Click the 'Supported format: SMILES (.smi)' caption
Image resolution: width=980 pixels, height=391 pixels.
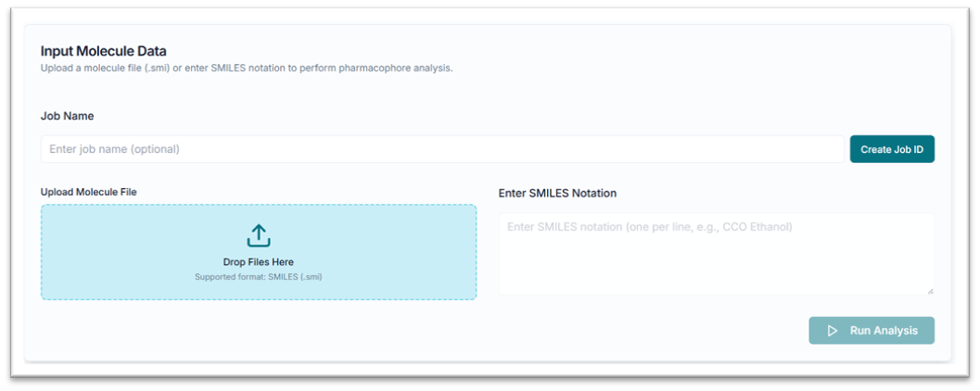point(259,276)
